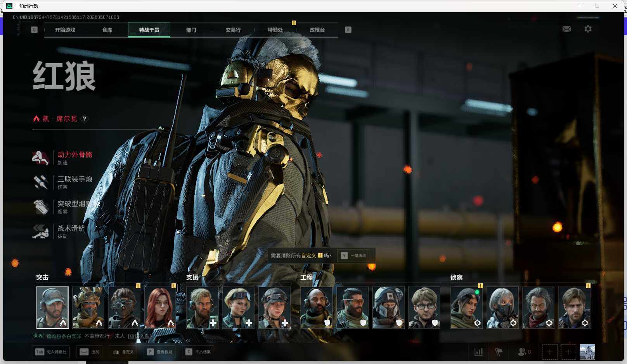Click the first empty squad slot plus
The width and height of the screenshot is (627, 364).
(x=549, y=352)
